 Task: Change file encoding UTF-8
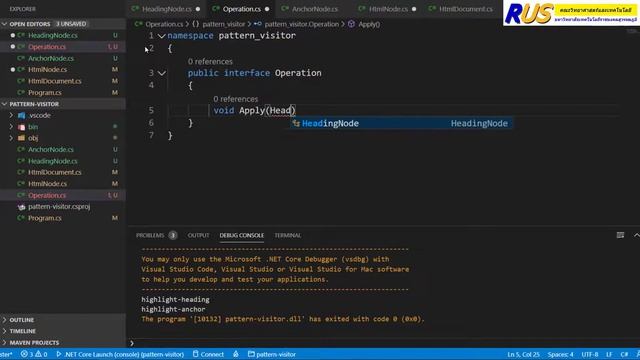(590, 354)
